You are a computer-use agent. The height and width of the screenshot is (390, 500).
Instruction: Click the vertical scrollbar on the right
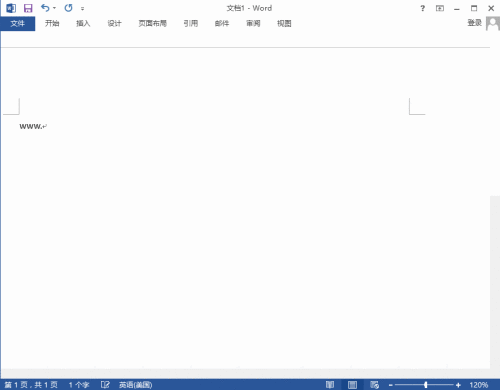click(495, 282)
